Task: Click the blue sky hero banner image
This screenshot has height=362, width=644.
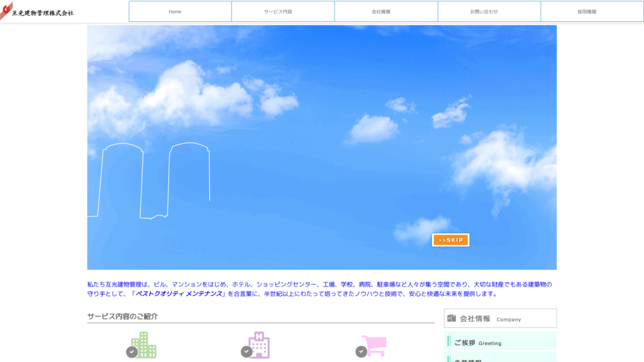Action: coord(322,145)
